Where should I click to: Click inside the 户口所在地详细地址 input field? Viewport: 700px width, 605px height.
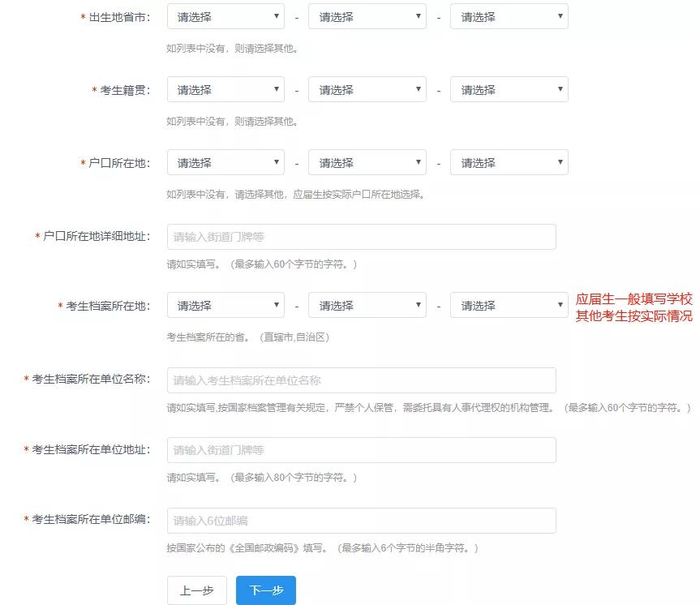pyautogui.click(x=361, y=236)
